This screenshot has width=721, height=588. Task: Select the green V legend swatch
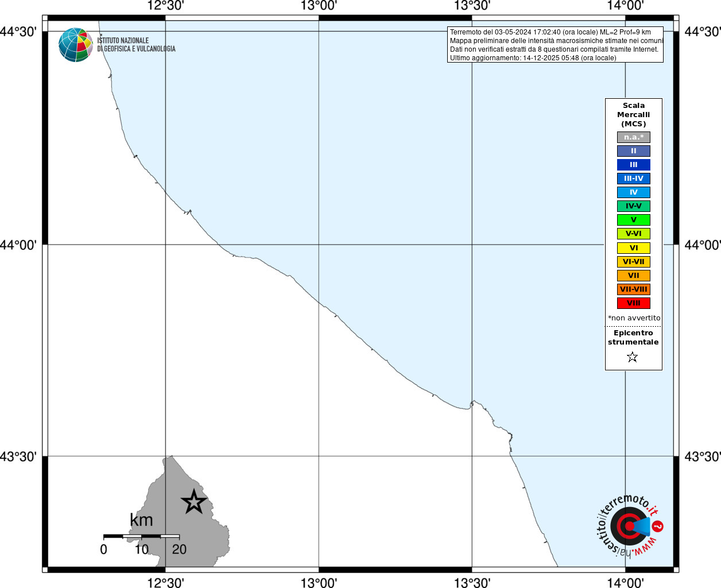pyautogui.click(x=634, y=220)
